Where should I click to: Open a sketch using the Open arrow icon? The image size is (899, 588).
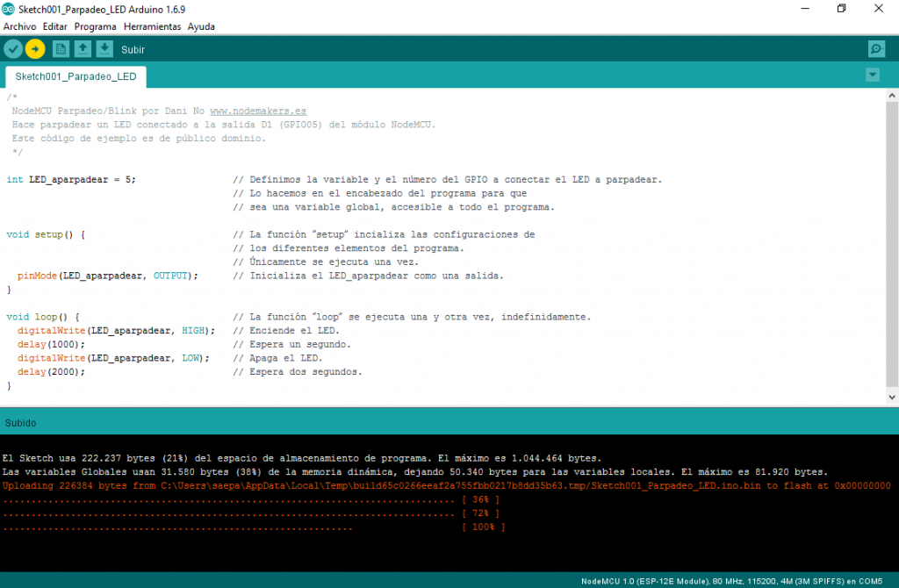pos(83,49)
